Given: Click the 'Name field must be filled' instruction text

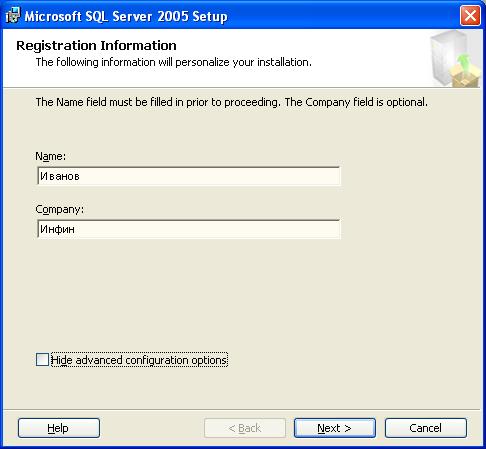Looking at the screenshot, I should click(232, 102).
